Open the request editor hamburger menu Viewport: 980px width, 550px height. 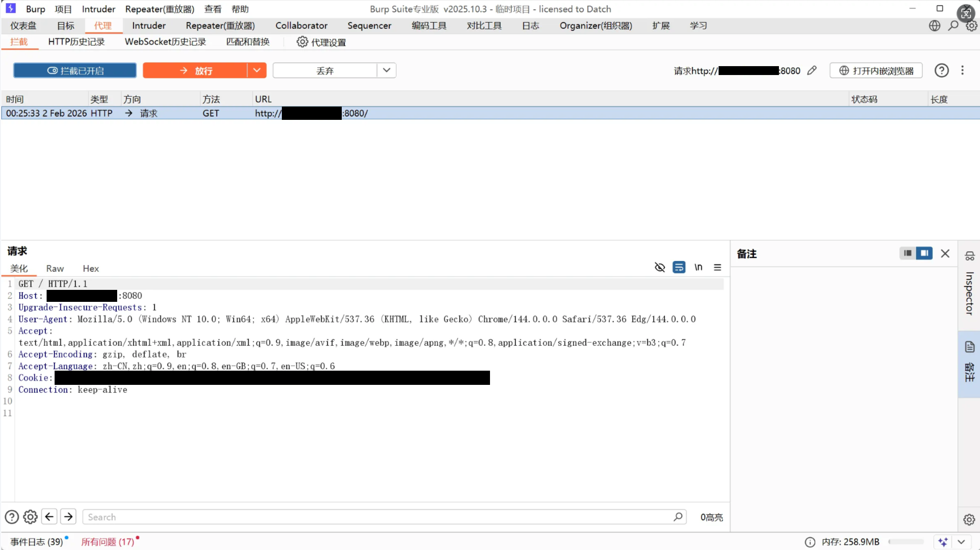point(717,267)
